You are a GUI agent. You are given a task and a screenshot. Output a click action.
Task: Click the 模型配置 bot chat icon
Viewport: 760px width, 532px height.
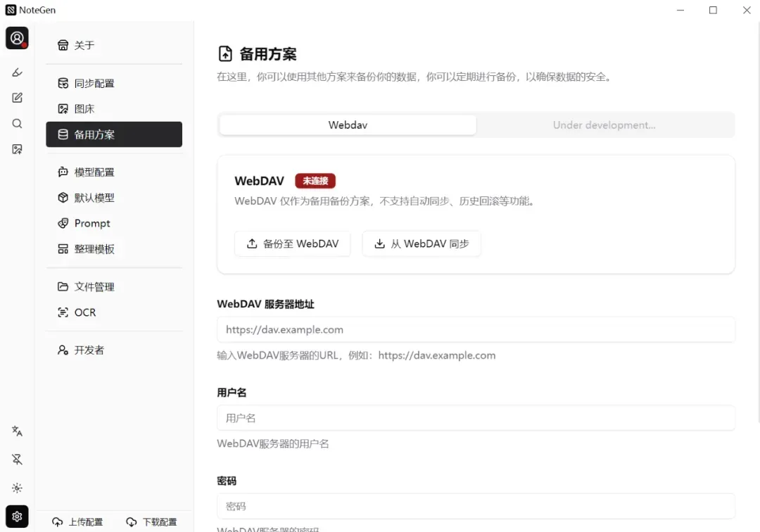point(63,172)
